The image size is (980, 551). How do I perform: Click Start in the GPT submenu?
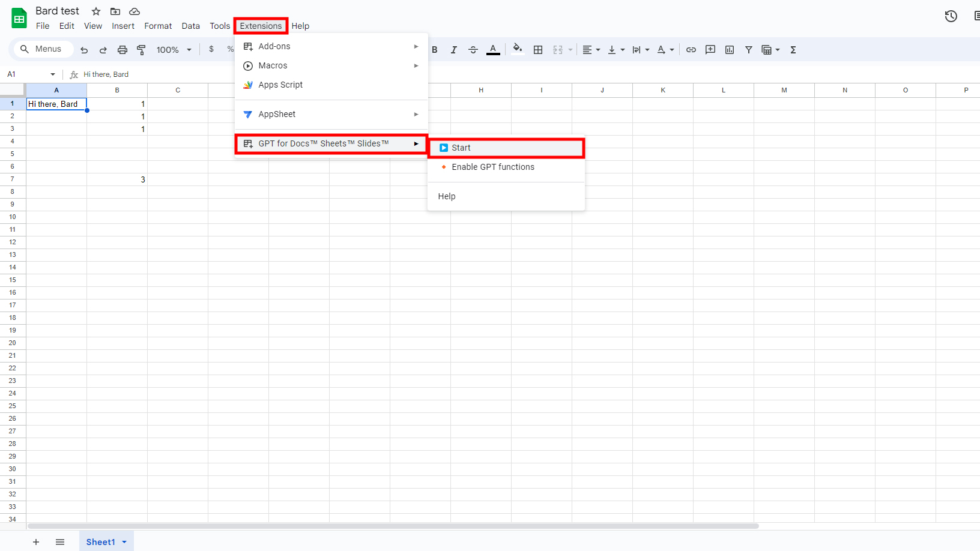(x=506, y=148)
